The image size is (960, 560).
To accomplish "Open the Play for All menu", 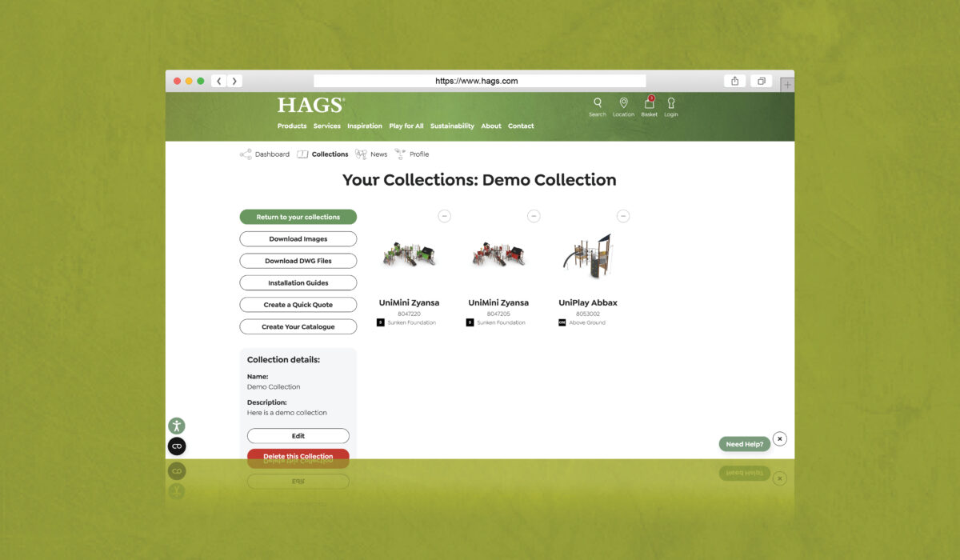I will point(406,126).
